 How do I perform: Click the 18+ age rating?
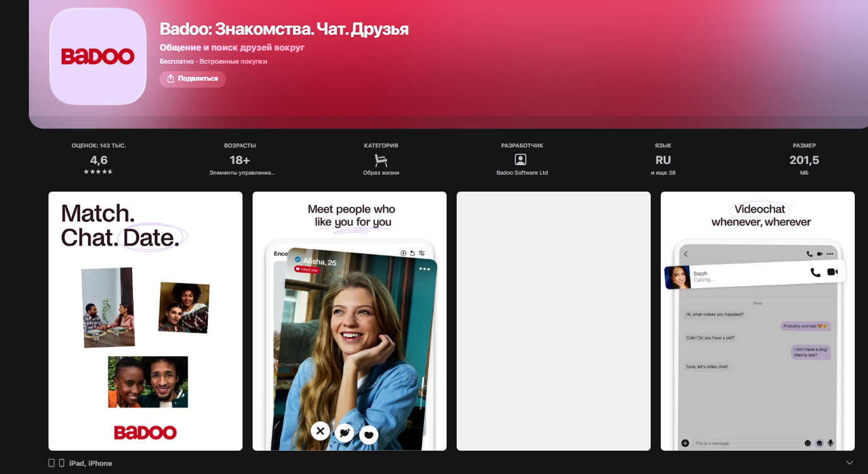(240, 160)
